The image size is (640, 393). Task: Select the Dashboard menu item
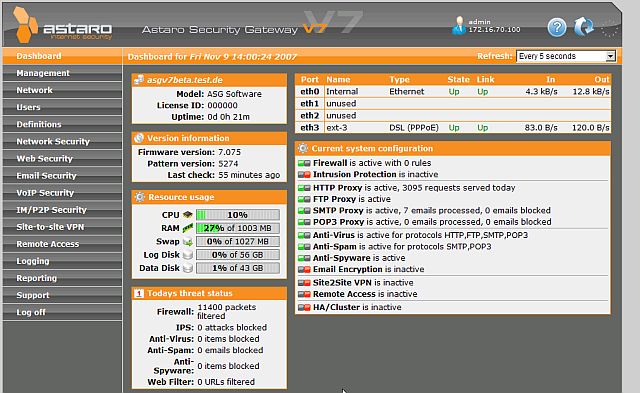coord(62,56)
